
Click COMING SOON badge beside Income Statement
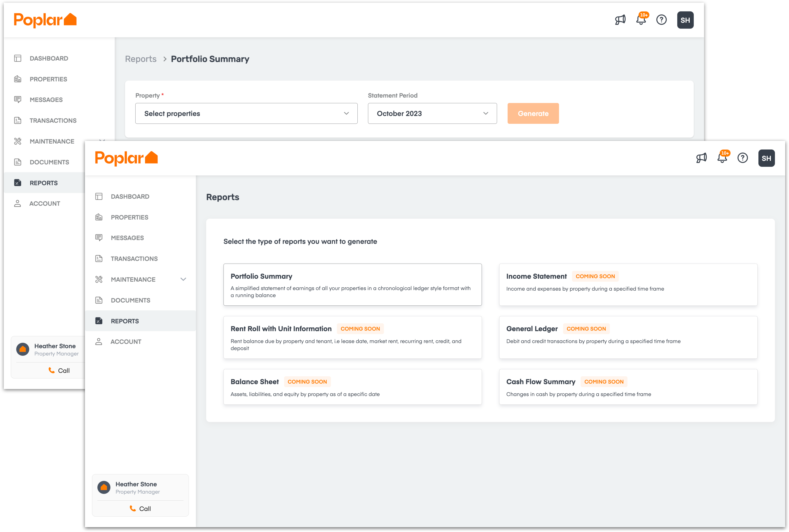coord(595,276)
